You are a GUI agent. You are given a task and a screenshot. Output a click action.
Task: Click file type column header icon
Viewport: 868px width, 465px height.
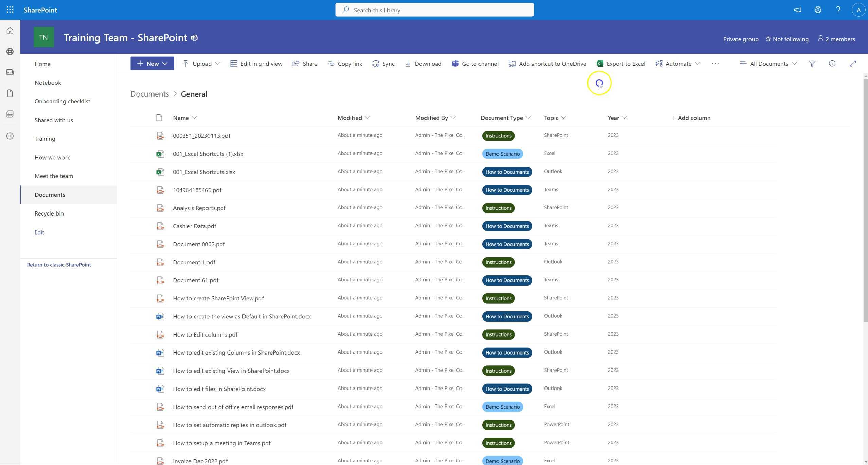point(159,118)
